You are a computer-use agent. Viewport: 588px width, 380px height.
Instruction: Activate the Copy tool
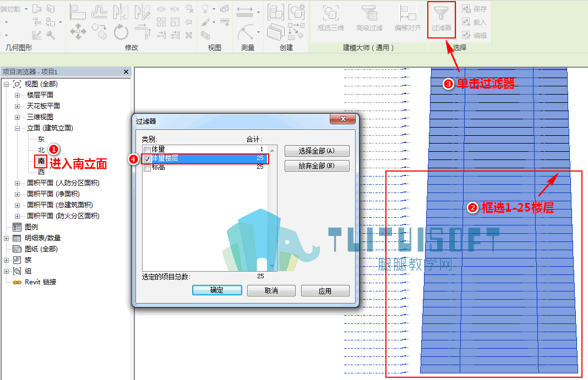click(x=100, y=31)
